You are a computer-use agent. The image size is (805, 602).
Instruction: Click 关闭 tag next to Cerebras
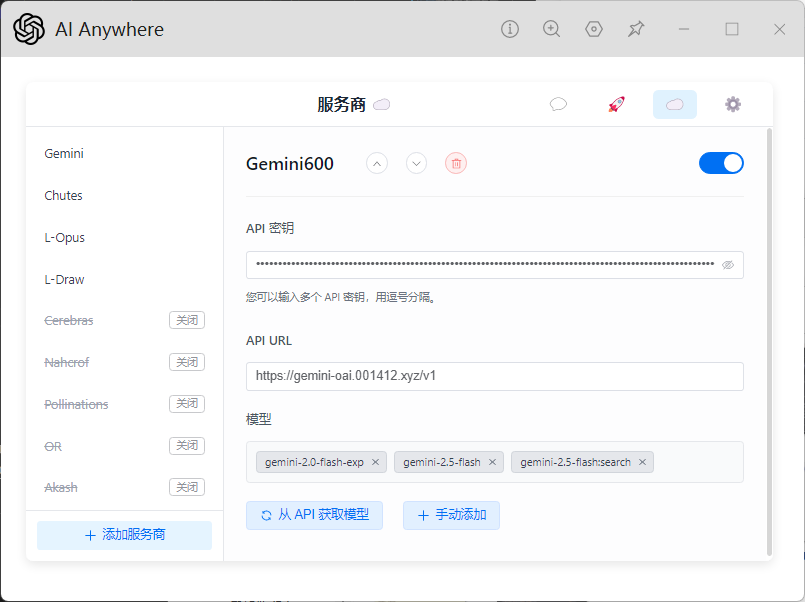(187, 320)
